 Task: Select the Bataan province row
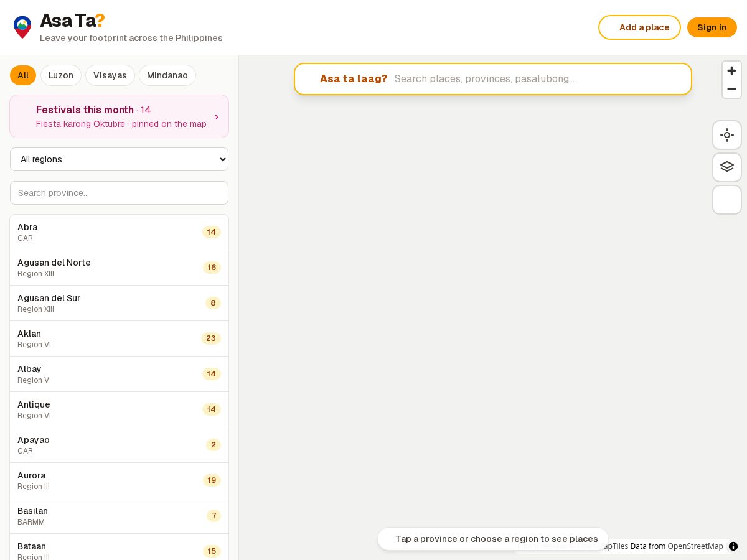click(119, 547)
